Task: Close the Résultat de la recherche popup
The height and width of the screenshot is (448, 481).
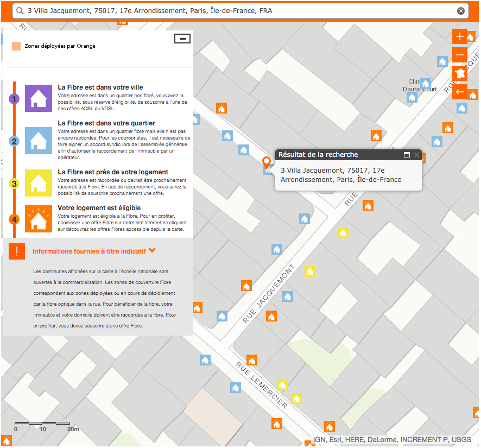Action: pos(416,155)
